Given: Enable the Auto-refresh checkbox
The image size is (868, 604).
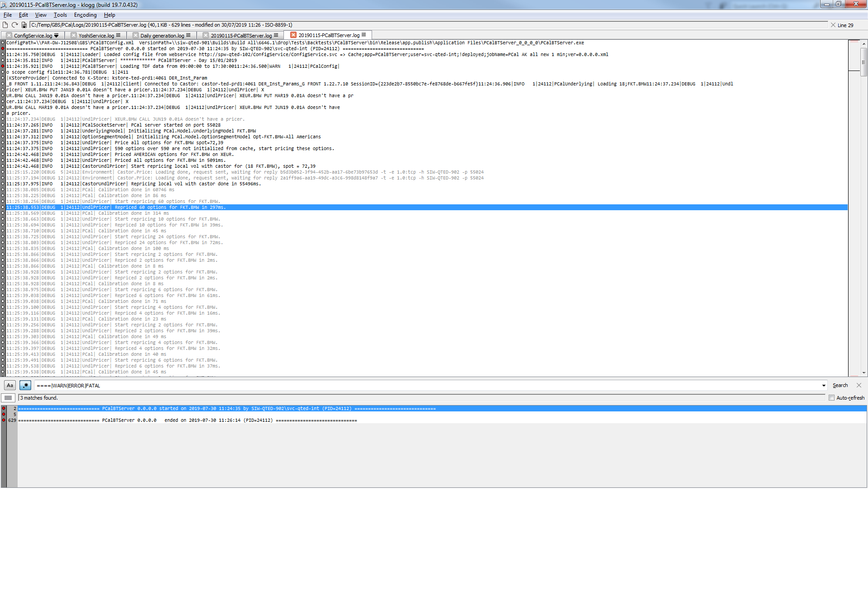Looking at the screenshot, I should (x=831, y=398).
